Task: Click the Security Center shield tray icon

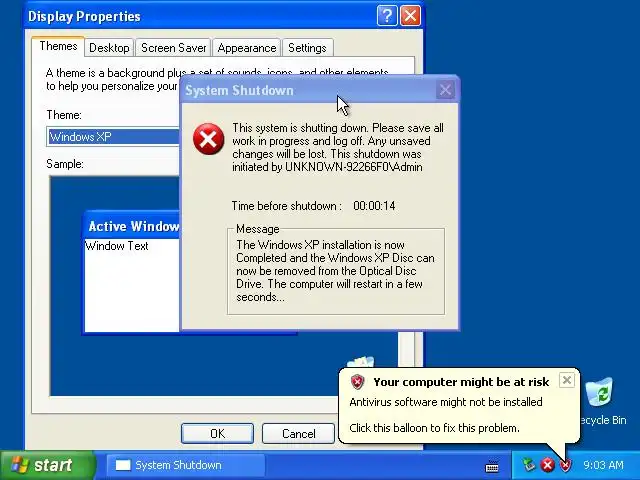Action: point(566,465)
